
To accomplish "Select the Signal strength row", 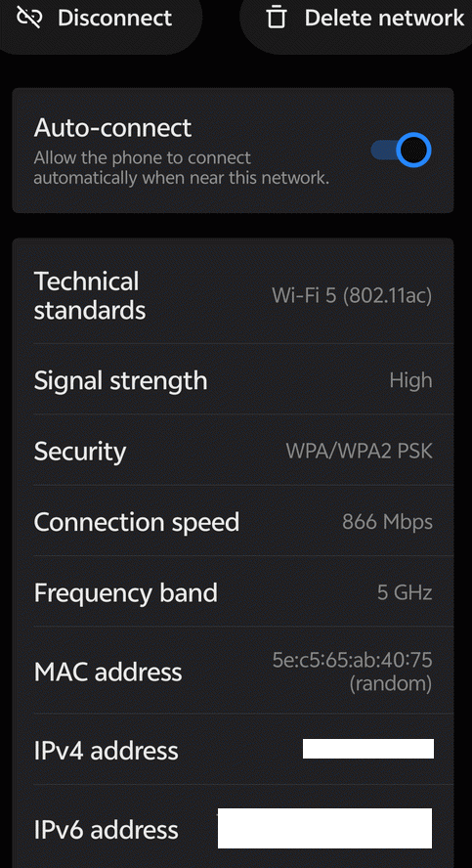I will pyautogui.click(x=233, y=379).
